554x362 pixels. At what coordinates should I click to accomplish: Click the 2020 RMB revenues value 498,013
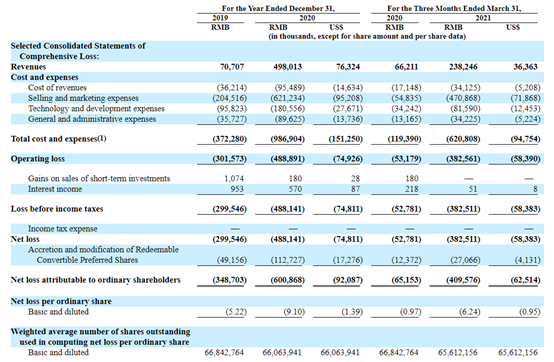(288, 67)
